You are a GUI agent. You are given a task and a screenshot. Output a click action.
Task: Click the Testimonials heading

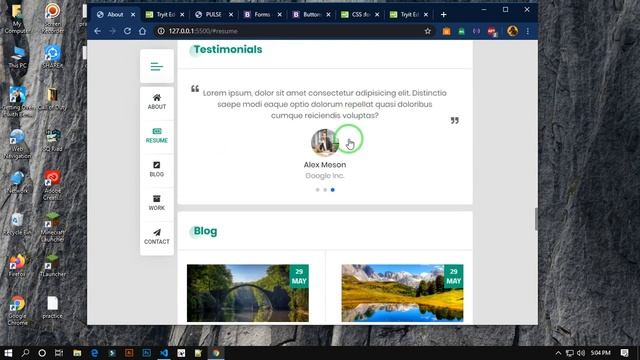[228, 49]
